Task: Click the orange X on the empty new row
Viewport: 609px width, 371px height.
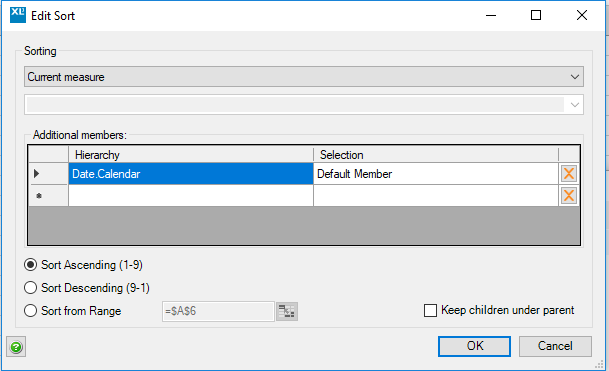Action: (569, 195)
